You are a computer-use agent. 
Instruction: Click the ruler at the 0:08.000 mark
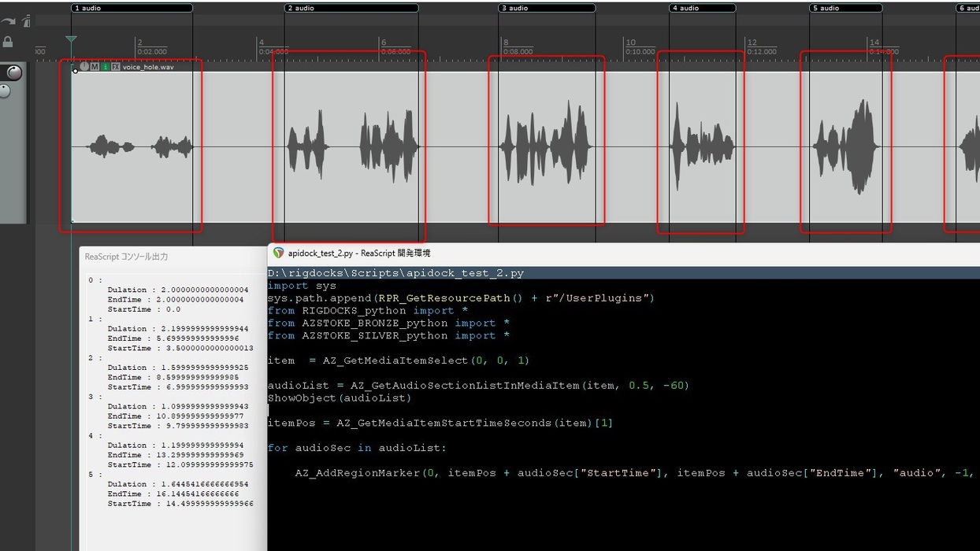coord(518,52)
